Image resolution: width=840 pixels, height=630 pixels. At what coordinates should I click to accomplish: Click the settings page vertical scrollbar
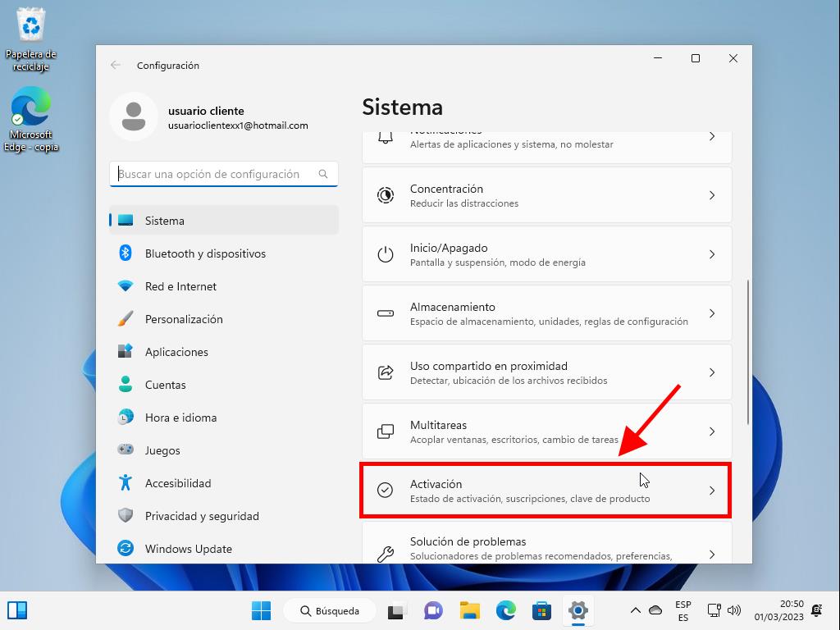(x=747, y=353)
